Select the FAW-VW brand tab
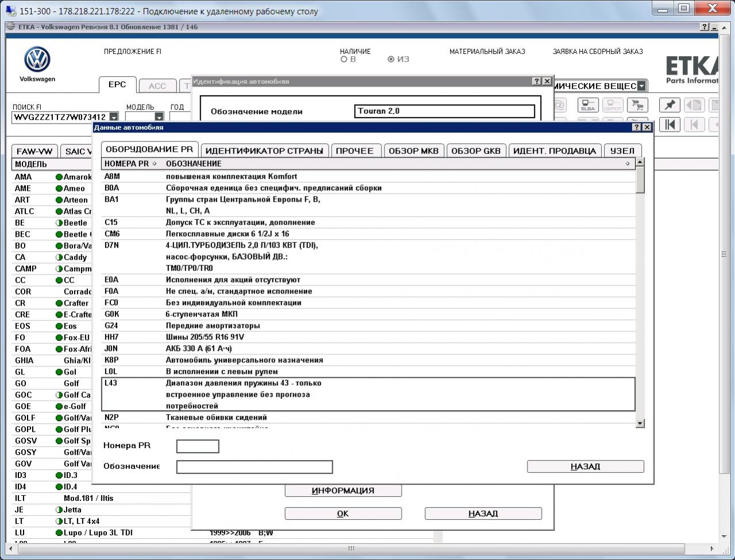The image size is (735, 560). (34, 152)
